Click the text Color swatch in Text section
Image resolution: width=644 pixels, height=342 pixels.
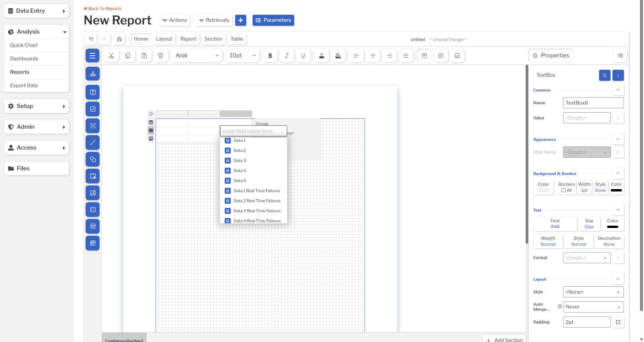[x=612, y=224]
